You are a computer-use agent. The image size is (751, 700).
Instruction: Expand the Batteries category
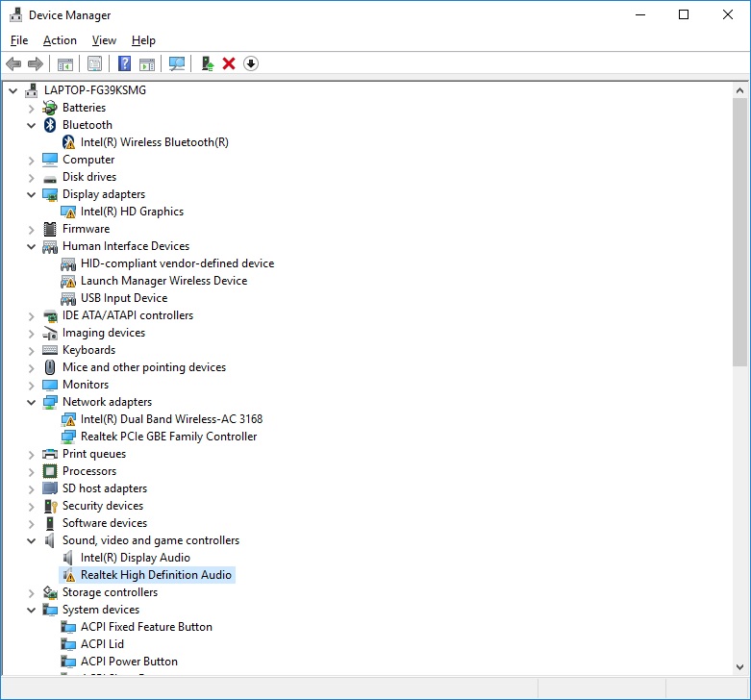[31, 109]
